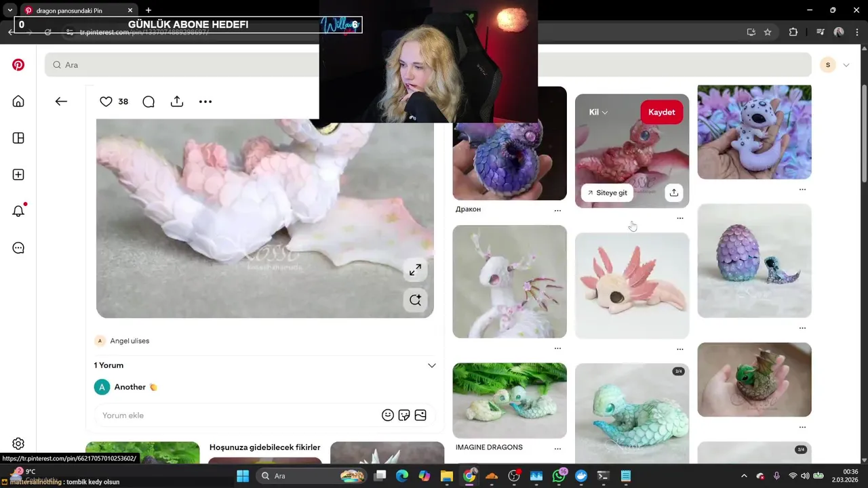Share the red dragon pin via upload icon
868x488 pixels.
pos(673,192)
